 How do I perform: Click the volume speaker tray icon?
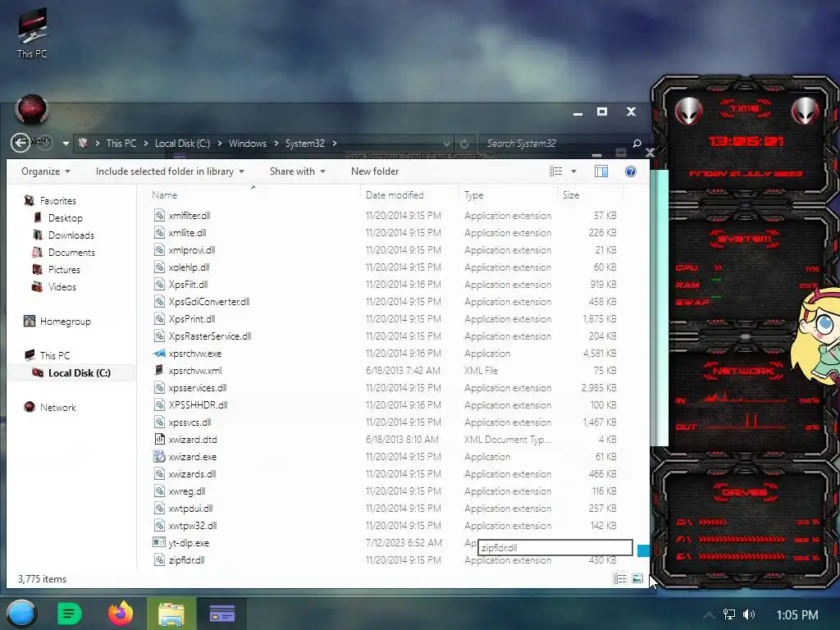[749, 614]
